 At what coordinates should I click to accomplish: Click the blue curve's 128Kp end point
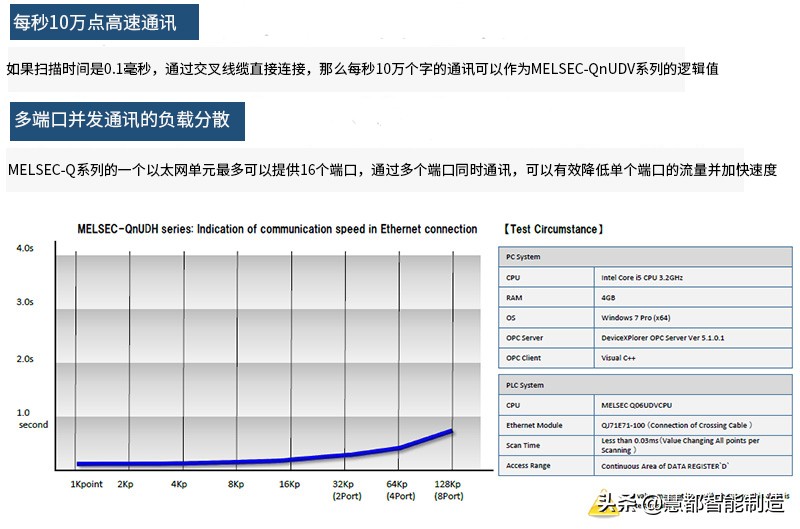pyautogui.click(x=451, y=432)
